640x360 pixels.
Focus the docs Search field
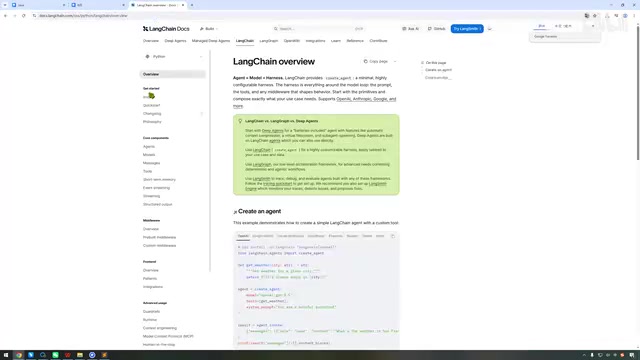[x=318, y=29]
